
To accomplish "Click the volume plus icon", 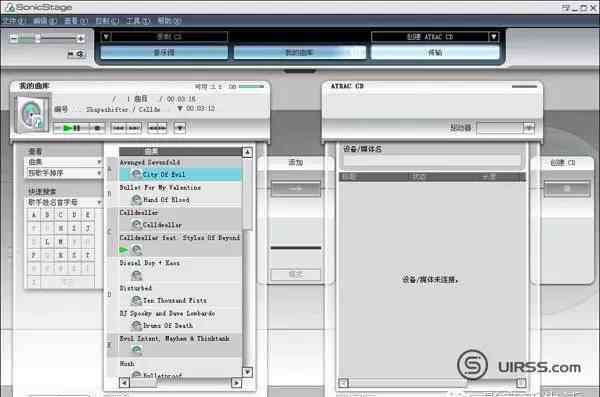I will click(x=80, y=38).
